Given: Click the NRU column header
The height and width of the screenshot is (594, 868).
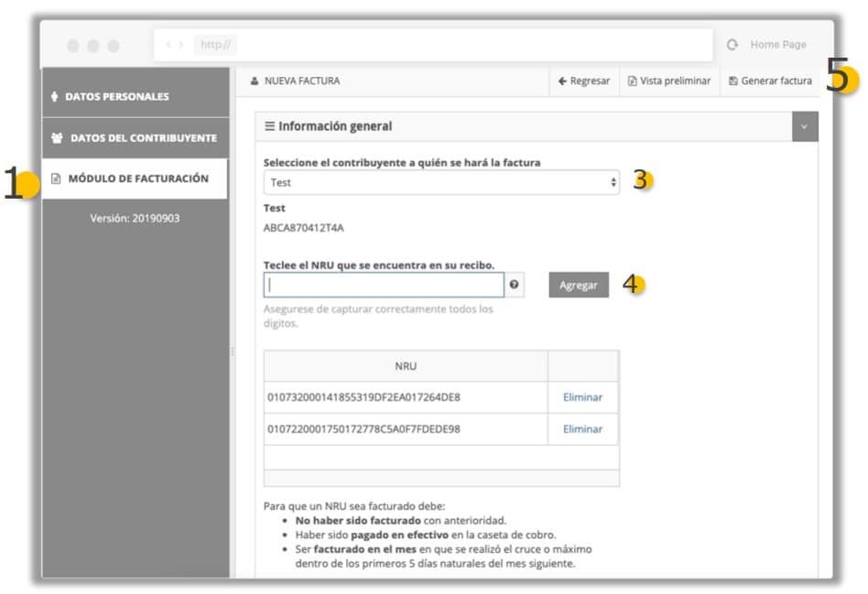Looking at the screenshot, I should tap(406, 366).
